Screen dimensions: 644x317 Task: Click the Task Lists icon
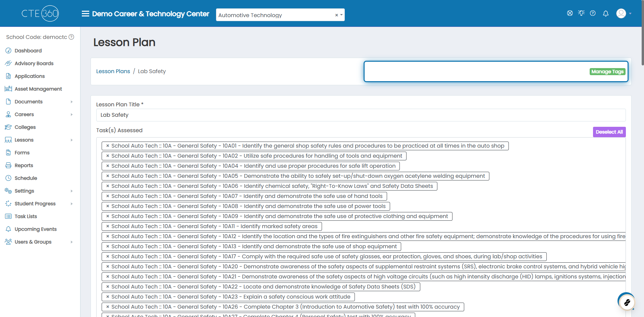pyautogui.click(x=8, y=216)
